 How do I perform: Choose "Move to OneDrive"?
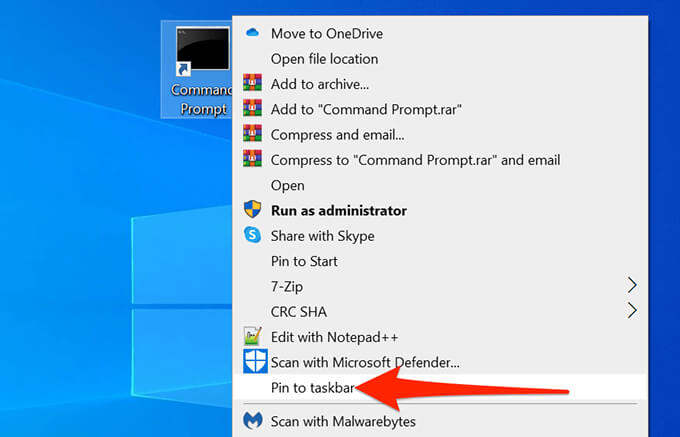440,33
